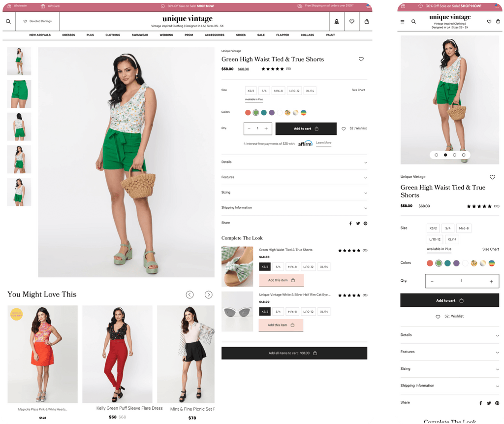The image size is (504, 424).
Task: Open the account profile icon in desktop header
Action: point(337,22)
